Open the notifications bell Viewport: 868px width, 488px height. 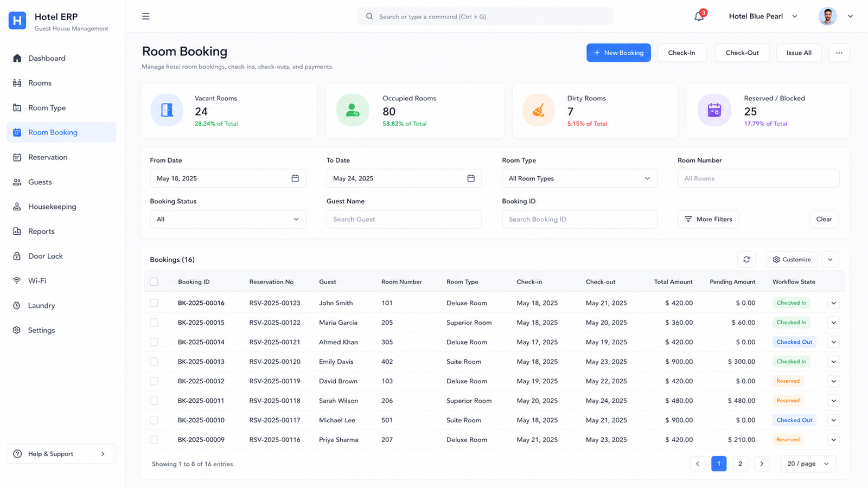[x=699, y=16]
